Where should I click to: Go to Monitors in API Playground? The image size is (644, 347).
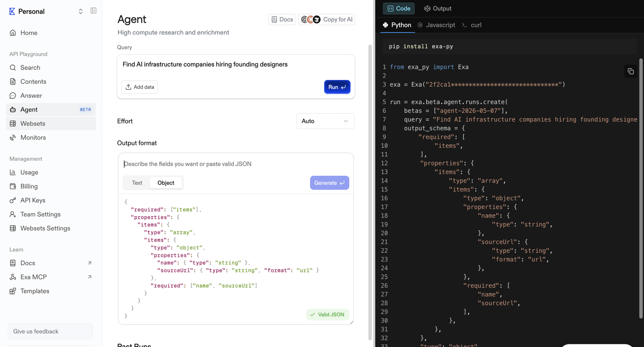(x=51, y=138)
